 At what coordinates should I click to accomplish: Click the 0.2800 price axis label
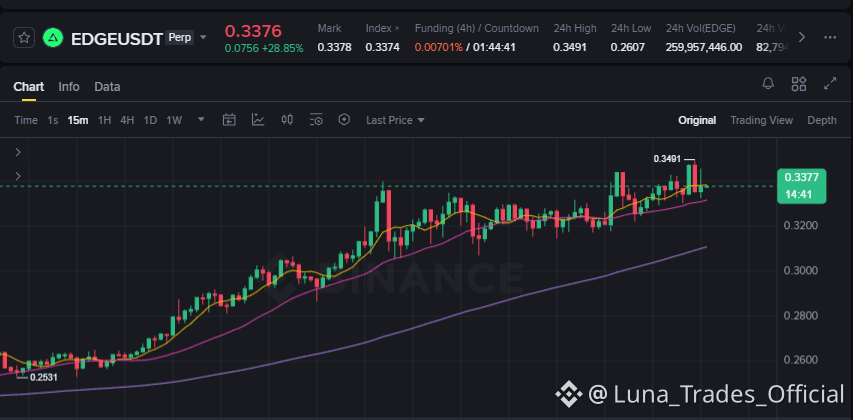[799, 316]
